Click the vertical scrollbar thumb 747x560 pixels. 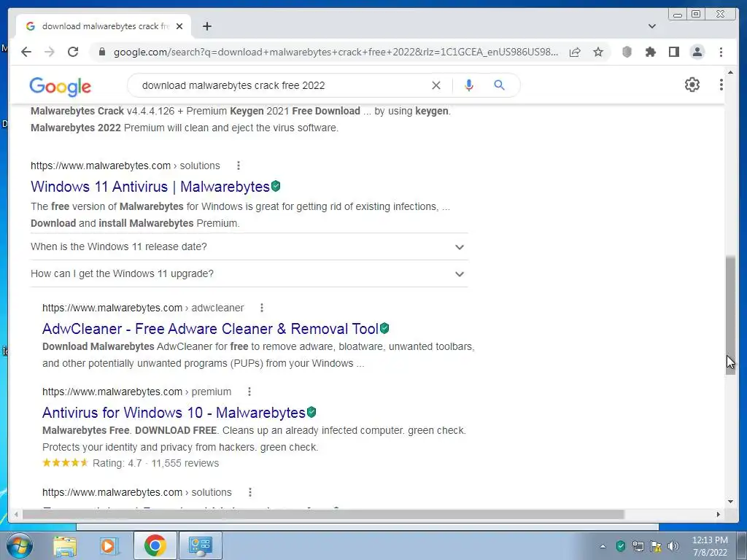pyautogui.click(x=730, y=316)
